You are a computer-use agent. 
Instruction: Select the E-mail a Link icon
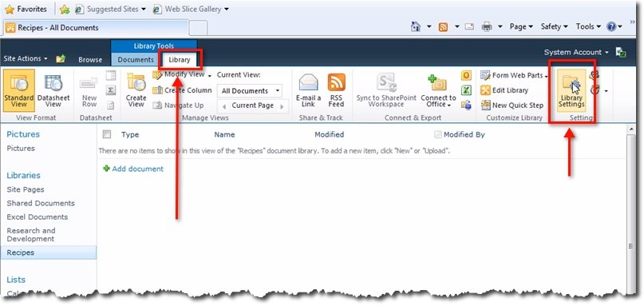[309, 90]
